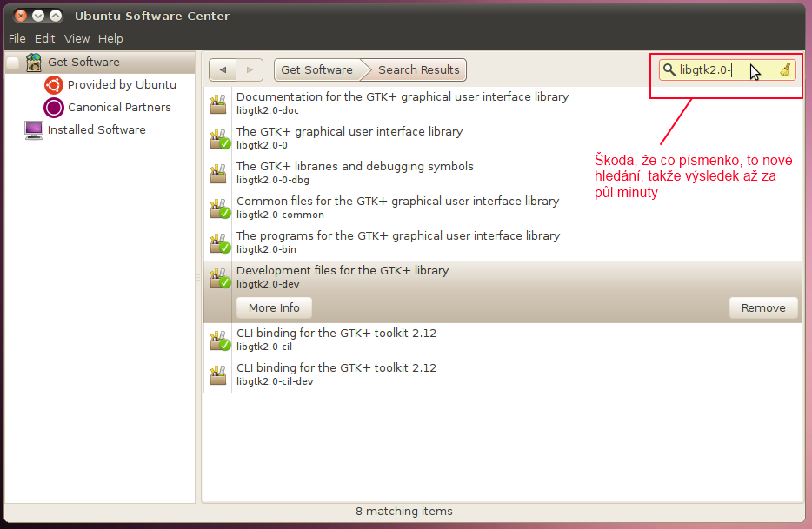Viewport: 812px width, 529px height.
Task: Click the Get Software breadcrumb button
Action: [317, 69]
